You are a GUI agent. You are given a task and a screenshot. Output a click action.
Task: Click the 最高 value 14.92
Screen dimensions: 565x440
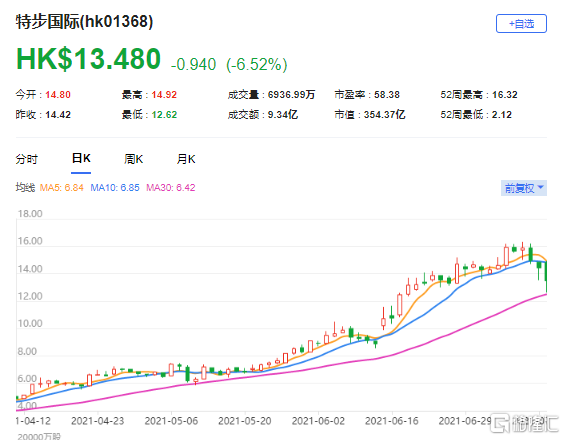tap(164, 95)
